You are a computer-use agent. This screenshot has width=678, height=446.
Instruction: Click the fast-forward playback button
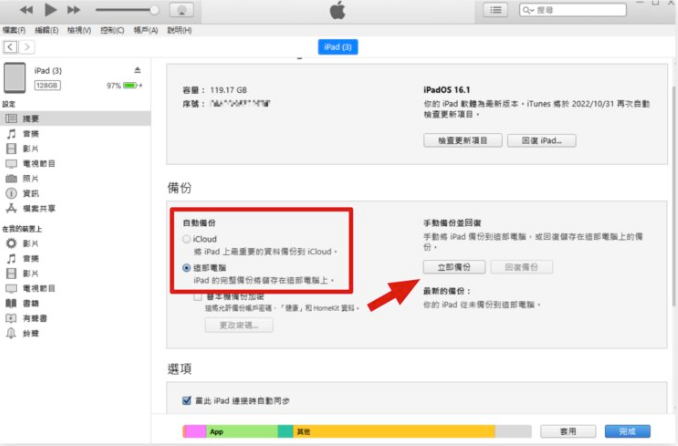tap(74, 10)
